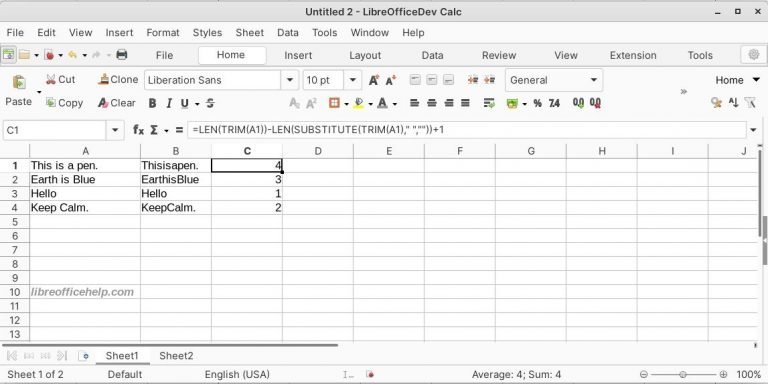768x384 pixels.
Task: Switch to the Layout ribbon tab
Action: 365,55
